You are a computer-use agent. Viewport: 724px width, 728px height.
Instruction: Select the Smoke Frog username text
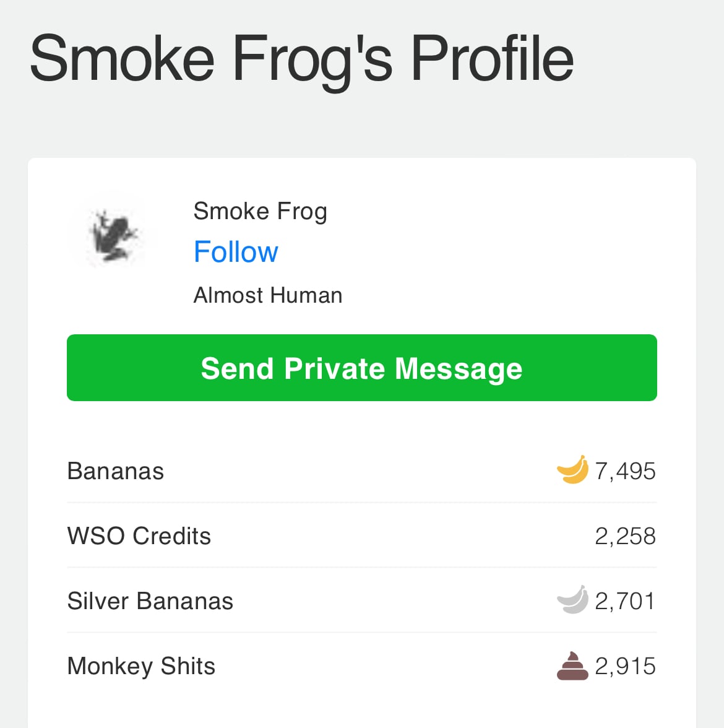pos(260,211)
